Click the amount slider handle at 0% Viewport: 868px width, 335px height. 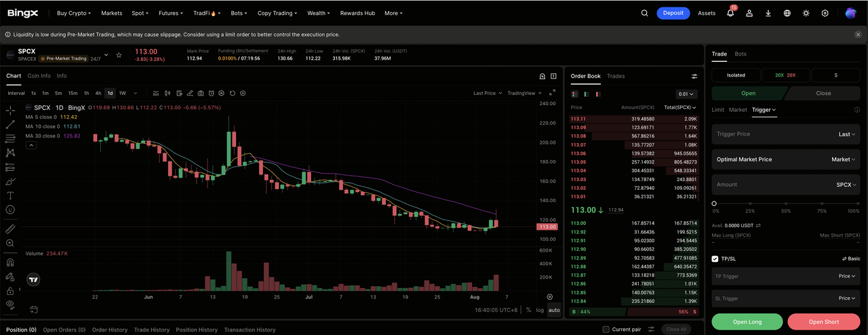714,203
